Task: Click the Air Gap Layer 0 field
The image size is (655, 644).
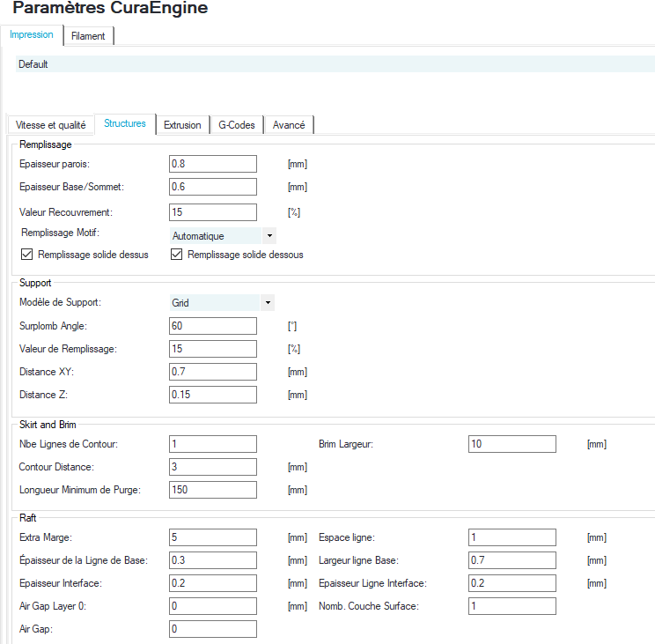Action: click(x=213, y=606)
